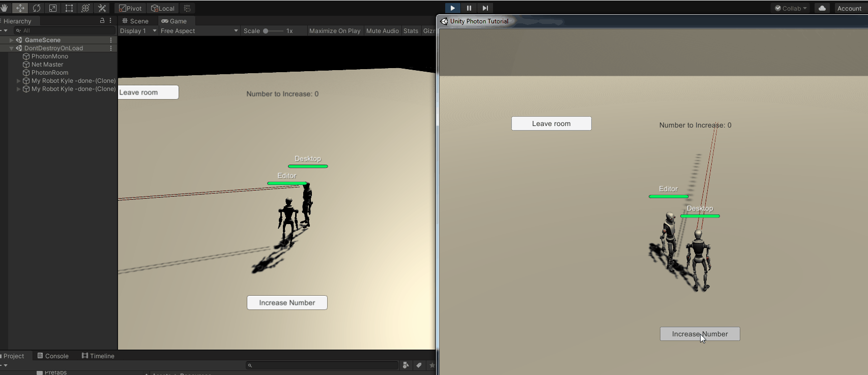Select the Hand tool
The width and height of the screenshot is (868, 375).
click(4, 8)
